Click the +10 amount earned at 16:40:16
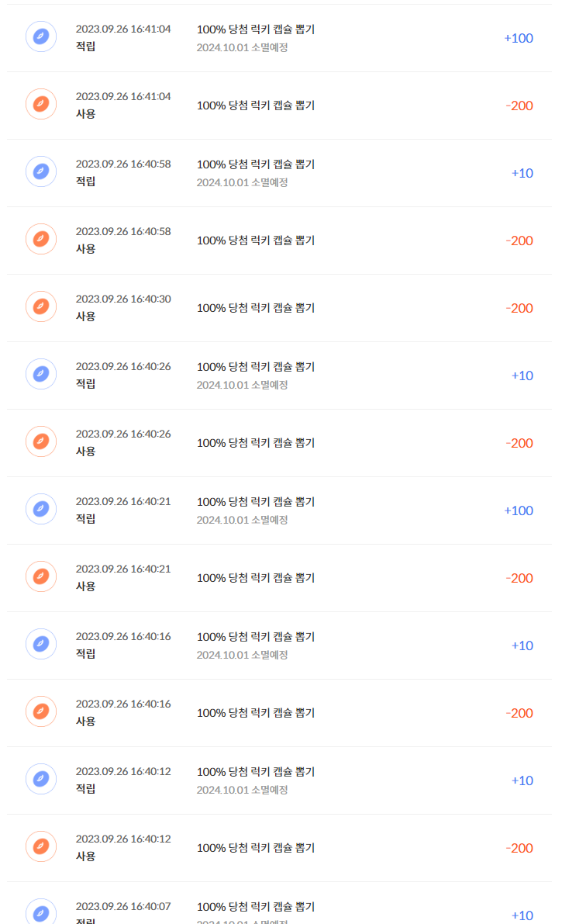This screenshot has width=562, height=924. (x=522, y=645)
